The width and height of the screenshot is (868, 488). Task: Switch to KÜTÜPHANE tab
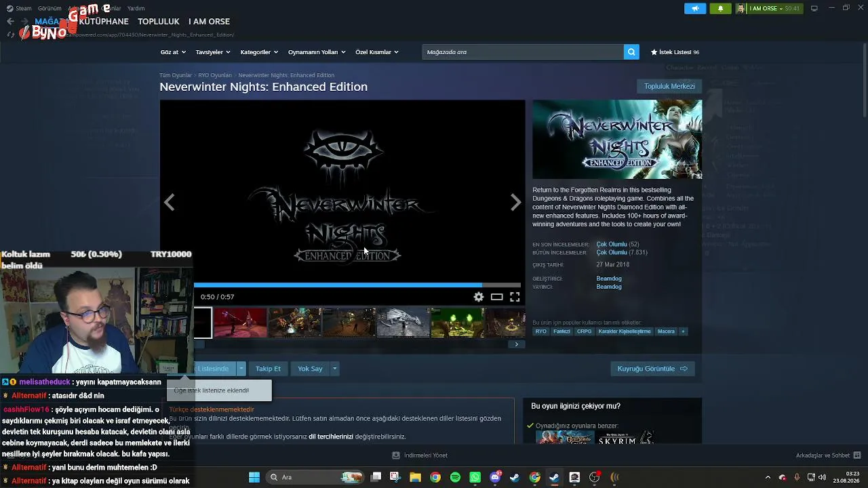pos(104,21)
